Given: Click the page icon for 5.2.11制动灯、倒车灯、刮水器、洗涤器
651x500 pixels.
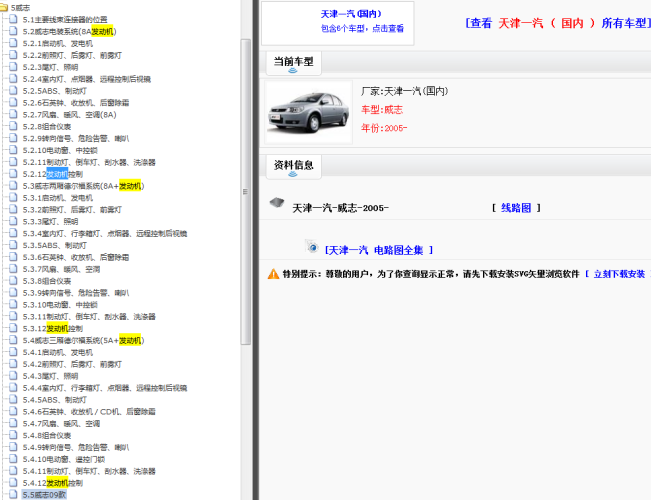Looking at the screenshot, I should tap(13, 162).
